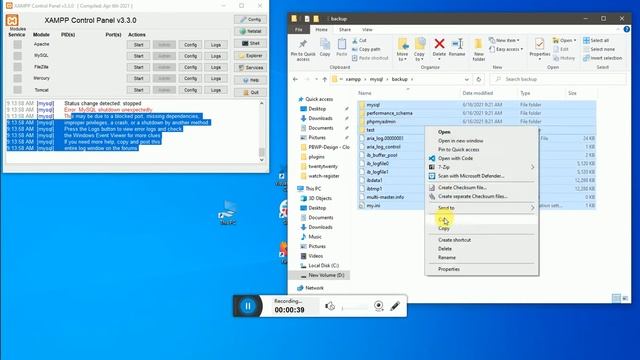The width and height of the screenshot is (640, 360).
Task: Click Copy path in ribbon
Action: [x=366, y=49]
